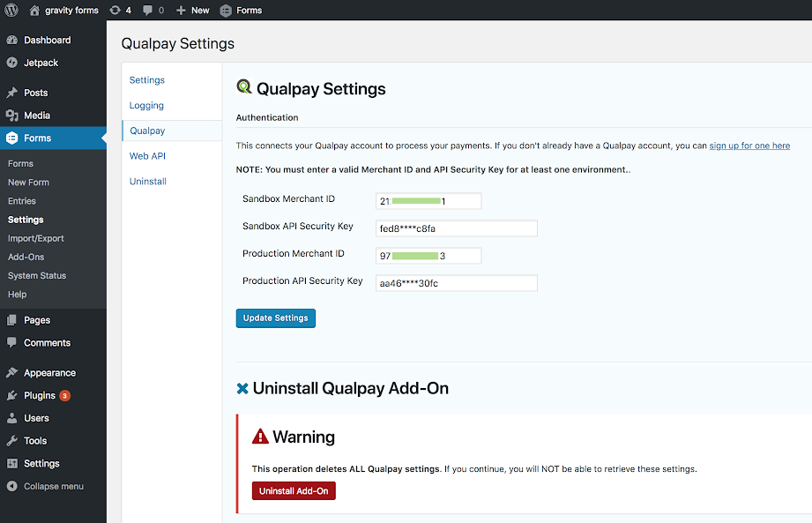The height and width of the screenshot is (523, 812).
Task: Select the Qualpay tab
Action: pyautogui.click(x=147, y=131)
